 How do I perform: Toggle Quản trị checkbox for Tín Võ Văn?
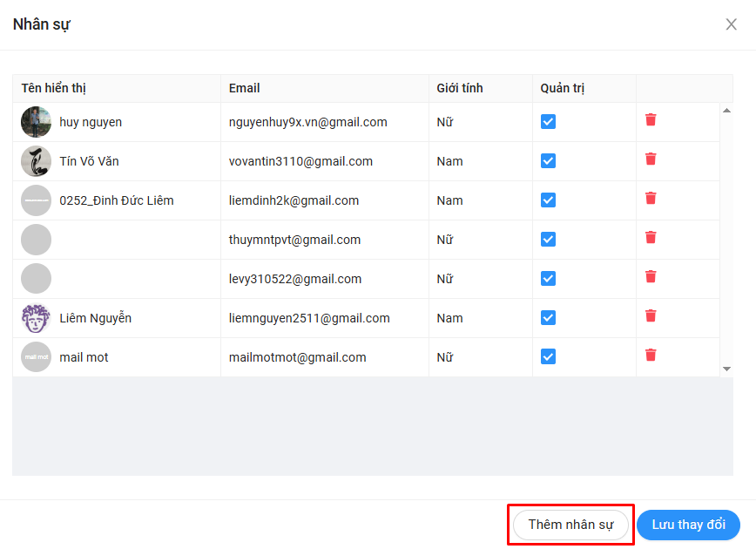coord(548,161)
